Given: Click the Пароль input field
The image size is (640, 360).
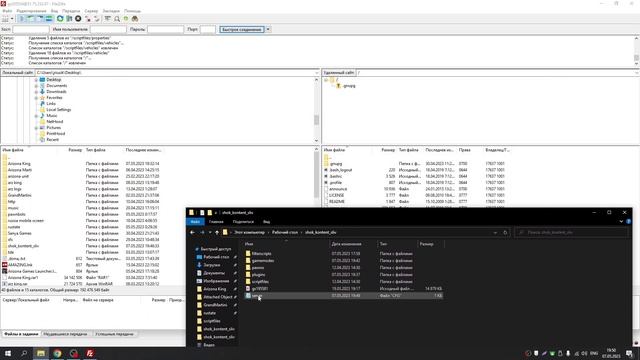Looking at the screenshot, I should point(165,29).
